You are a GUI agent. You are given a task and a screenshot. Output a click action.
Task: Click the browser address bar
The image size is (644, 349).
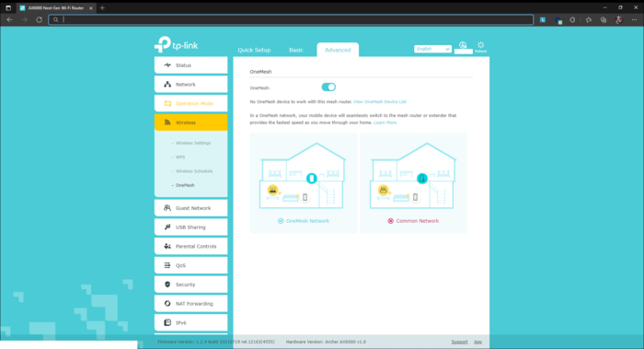click(291, 19)
